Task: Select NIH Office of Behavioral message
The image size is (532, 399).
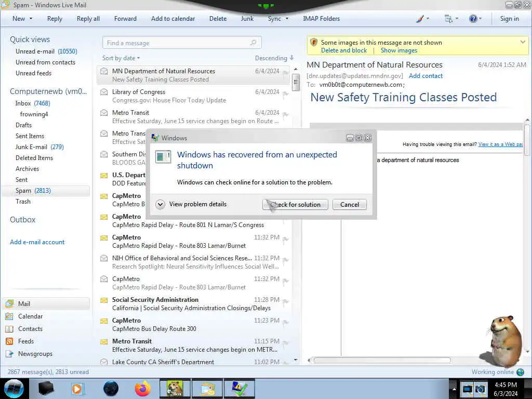Action: click(x=193, y=262)
